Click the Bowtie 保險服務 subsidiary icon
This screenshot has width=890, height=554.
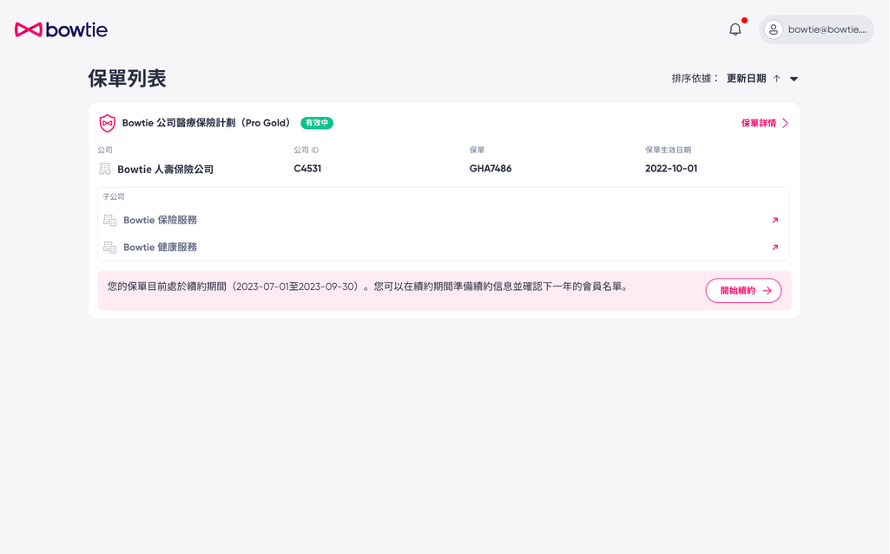110,220
